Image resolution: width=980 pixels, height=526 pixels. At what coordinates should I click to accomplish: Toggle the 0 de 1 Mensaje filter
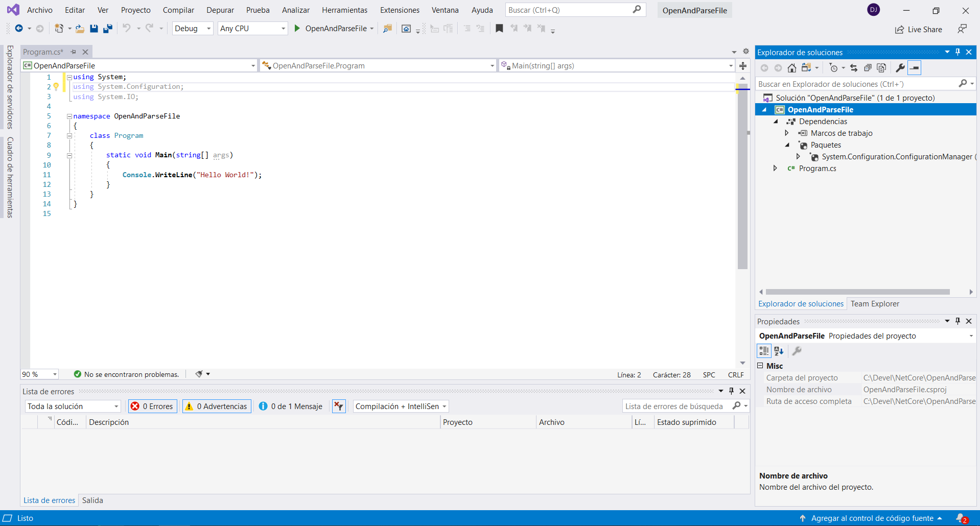pyautogui.click(x=291, y=407)
